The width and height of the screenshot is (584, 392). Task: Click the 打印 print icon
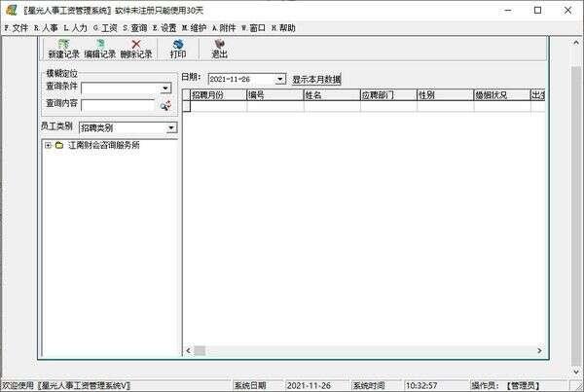pyautogui.click(x=178, y=44)
